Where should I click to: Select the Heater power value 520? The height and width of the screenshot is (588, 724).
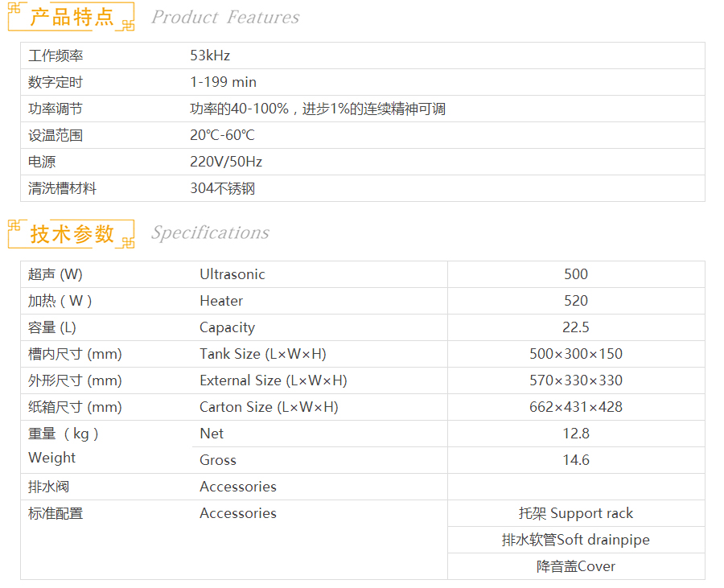point(576,301)
